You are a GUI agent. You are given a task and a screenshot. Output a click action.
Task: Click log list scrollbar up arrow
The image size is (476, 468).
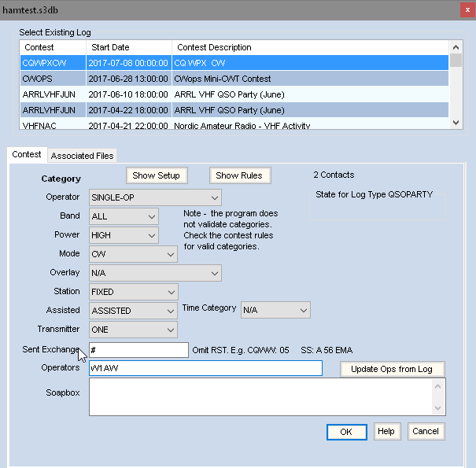[456, 47]
